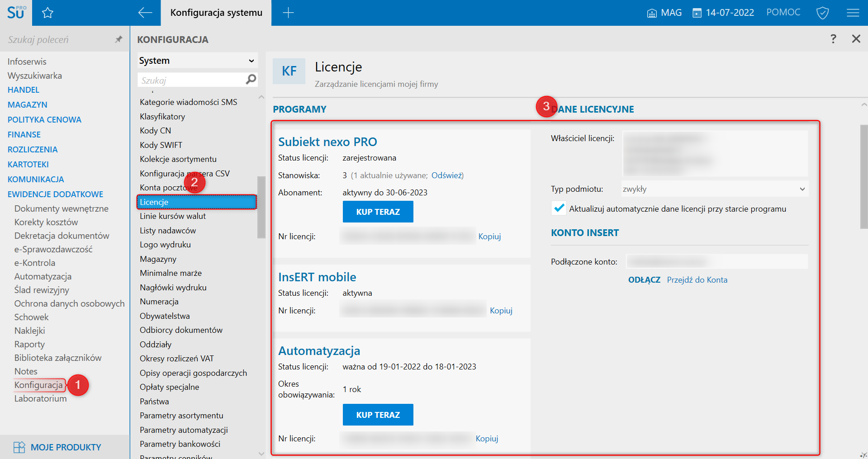Viewport: 868px width, 459px height.
Task: Copy the Automatyzacja license number
Action: click(487, 439)
